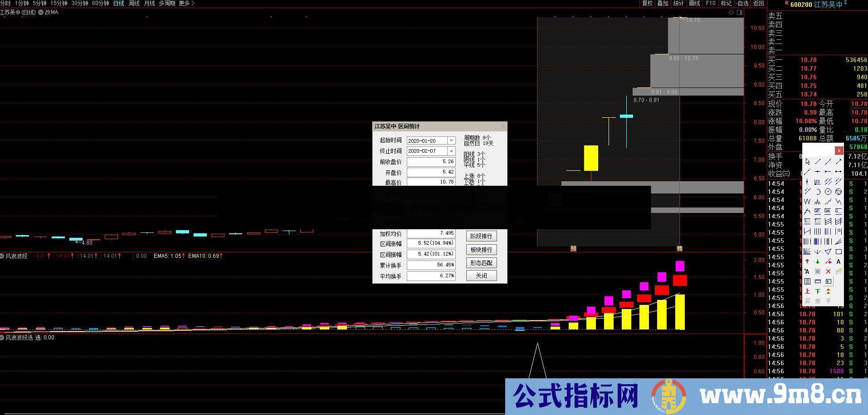The width and height of the screenshot is (868, 415).
Task: Click the 统计 statistics button
Action: [678, 3]
